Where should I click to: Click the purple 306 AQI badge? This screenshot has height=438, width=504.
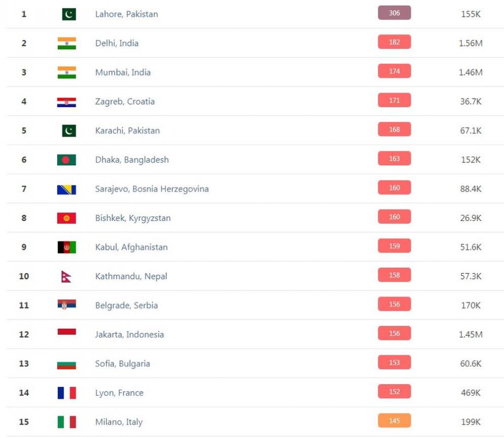394,13
